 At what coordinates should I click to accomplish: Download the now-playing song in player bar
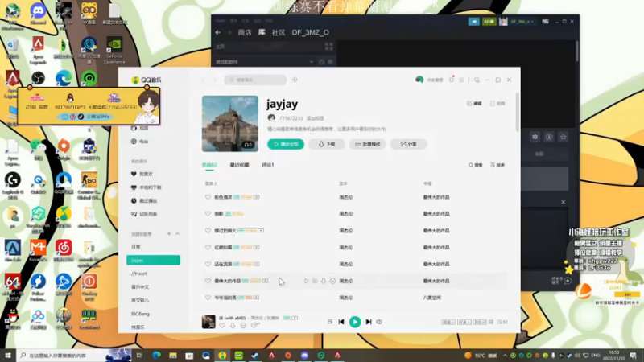click(x=233, y=326)
